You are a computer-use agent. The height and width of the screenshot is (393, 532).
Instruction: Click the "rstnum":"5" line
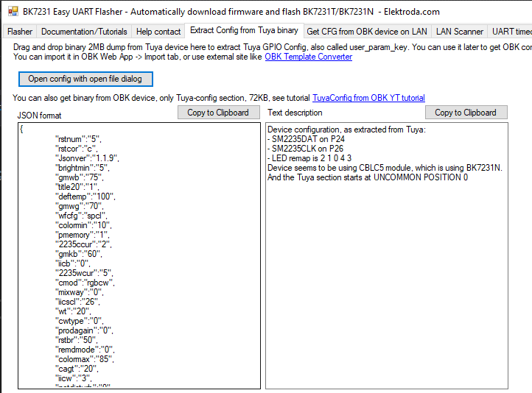pos(78,139)
